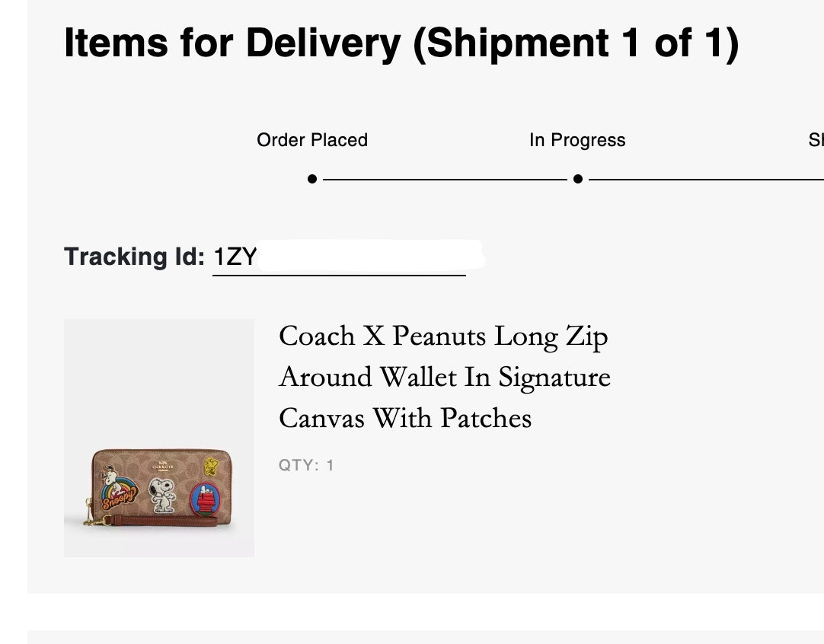Click the Coach logo patch on the wallet
The height and width of the screenshot is (644, 824).
(161, 467)
